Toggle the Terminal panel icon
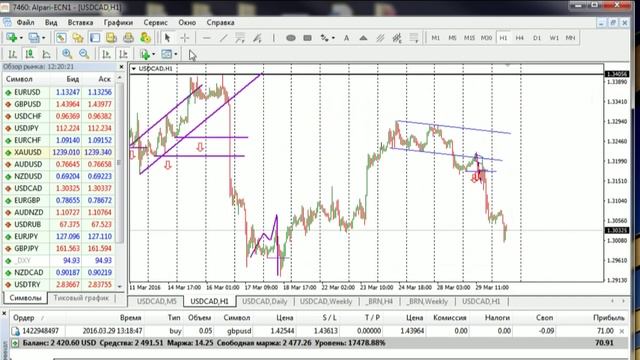 [x=111, y=38]
